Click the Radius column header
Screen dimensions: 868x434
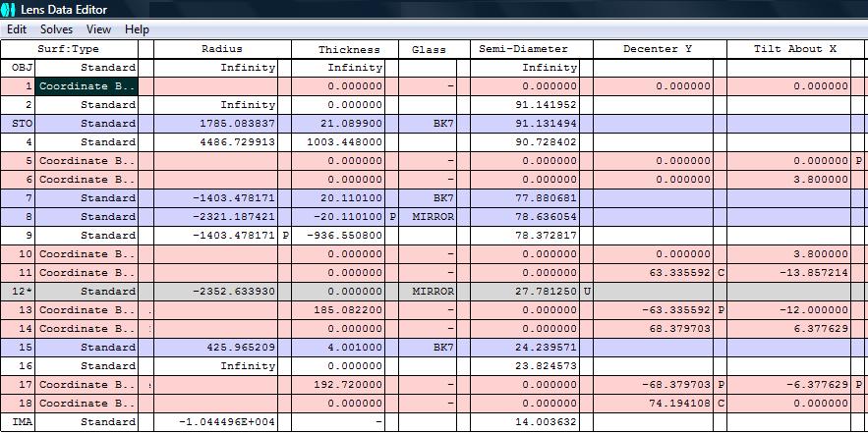click(221, 49)
